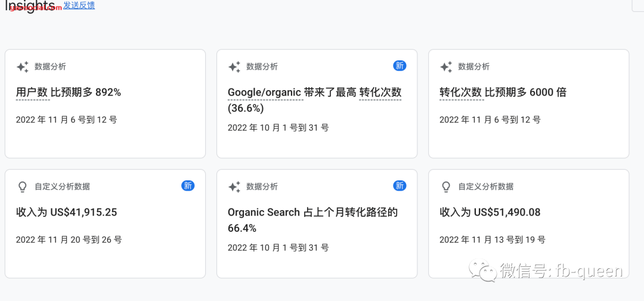Click date range on Google/organic card
The height and width of the screenshot is (301, 644).
click(x=278, y=128)
